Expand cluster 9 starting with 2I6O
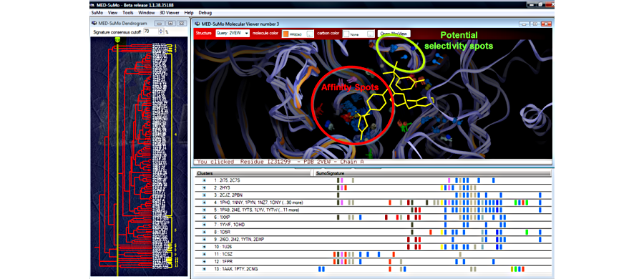 203,239
